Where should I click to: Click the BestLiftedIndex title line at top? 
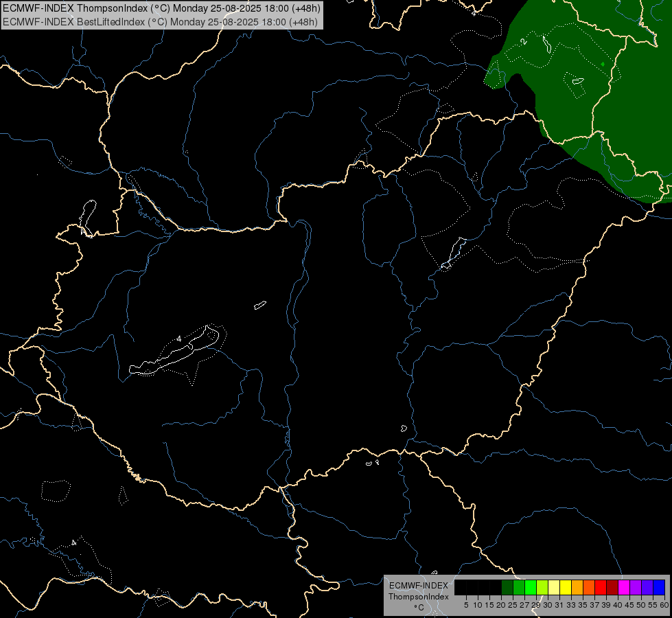point(161,22)
